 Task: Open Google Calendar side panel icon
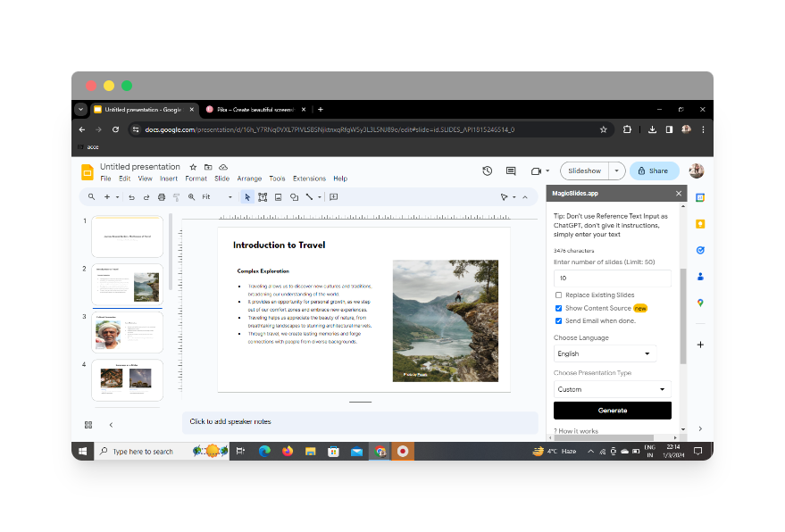pyautogui.click(x=700, y=197)
